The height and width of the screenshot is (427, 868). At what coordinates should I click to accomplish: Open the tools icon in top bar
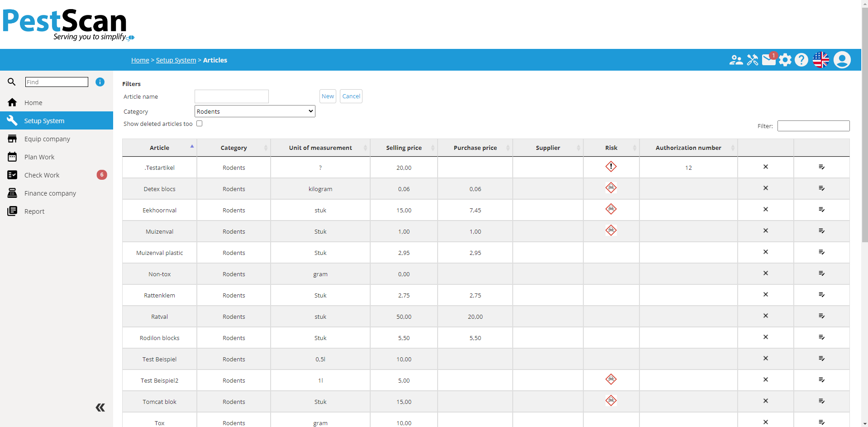tap(753, 60)
